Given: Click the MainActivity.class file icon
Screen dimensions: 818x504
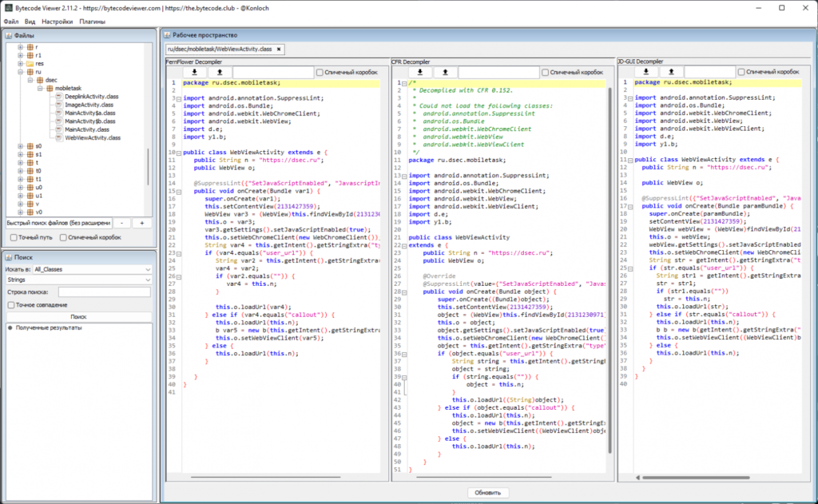Looking at the screenshot, I should [x=59, y=129].
